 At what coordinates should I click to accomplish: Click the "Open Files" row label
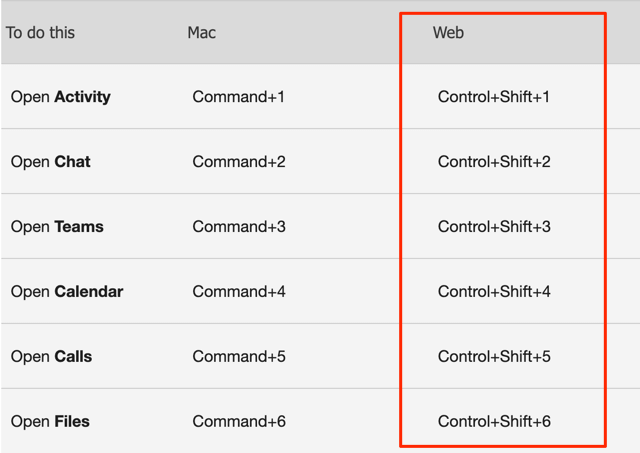pos(50,422)
